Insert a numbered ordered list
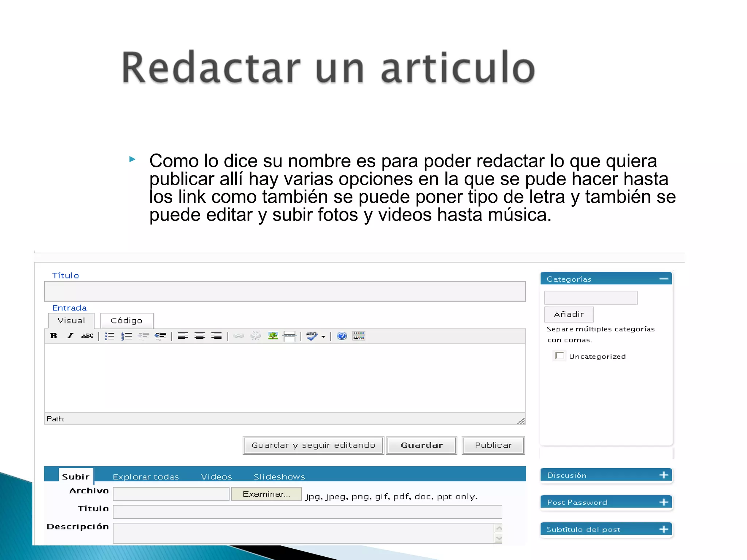747x560 pixels. point(126,336)
